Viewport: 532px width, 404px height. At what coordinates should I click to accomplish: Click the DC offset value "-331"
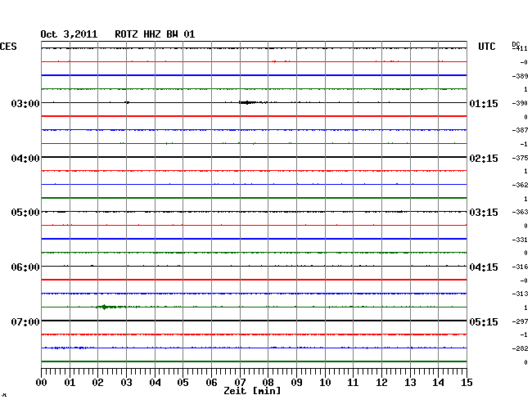[520, 240]
